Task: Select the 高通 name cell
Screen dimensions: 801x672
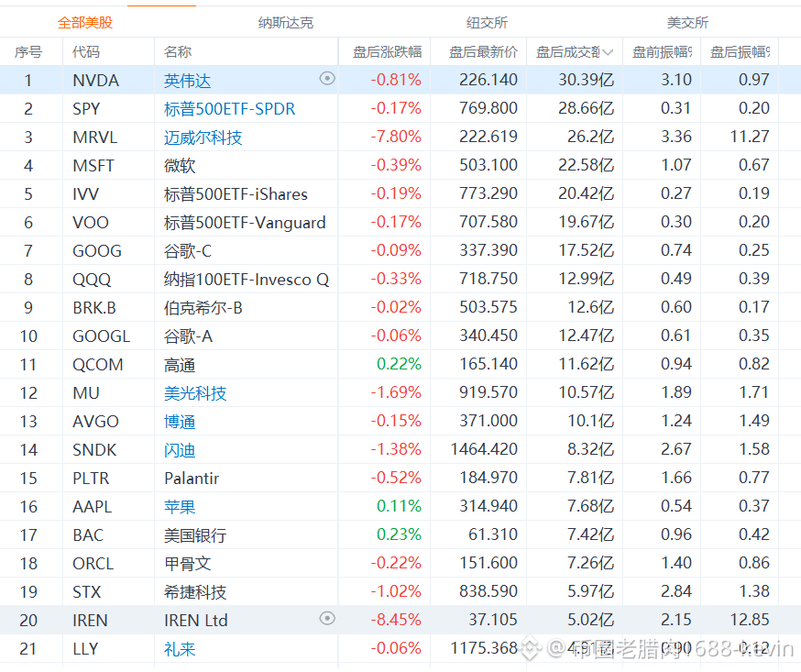Action: click(180, 365)
